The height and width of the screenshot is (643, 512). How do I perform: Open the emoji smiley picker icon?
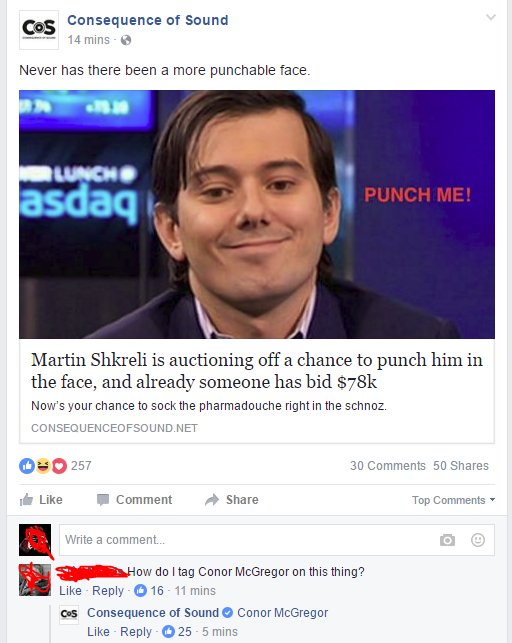pyautogui.click(x=478, y=540)
